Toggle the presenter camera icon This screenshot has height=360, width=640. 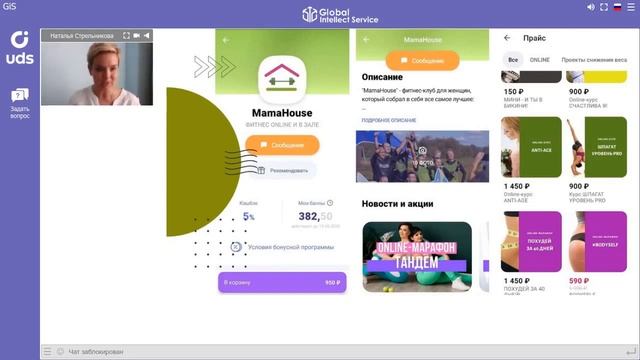pos(136,36)
